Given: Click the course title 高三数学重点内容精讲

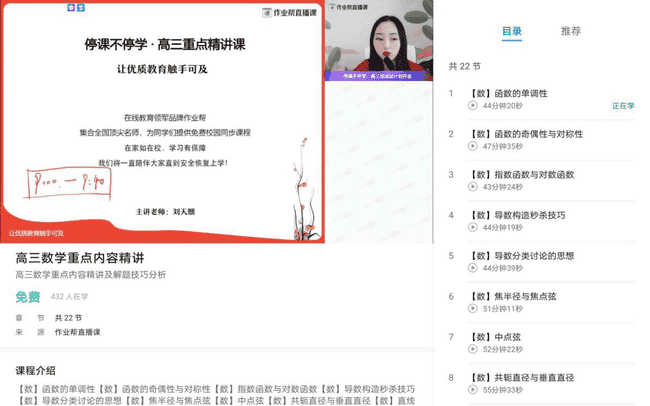Looking at the screenshot, I should 80,258.
